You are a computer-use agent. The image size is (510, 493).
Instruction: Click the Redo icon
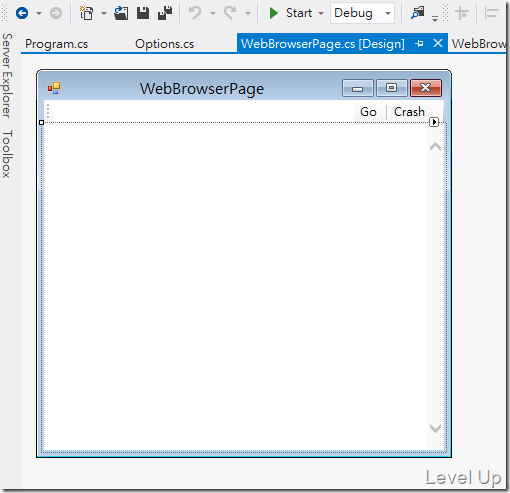(230, 13)
